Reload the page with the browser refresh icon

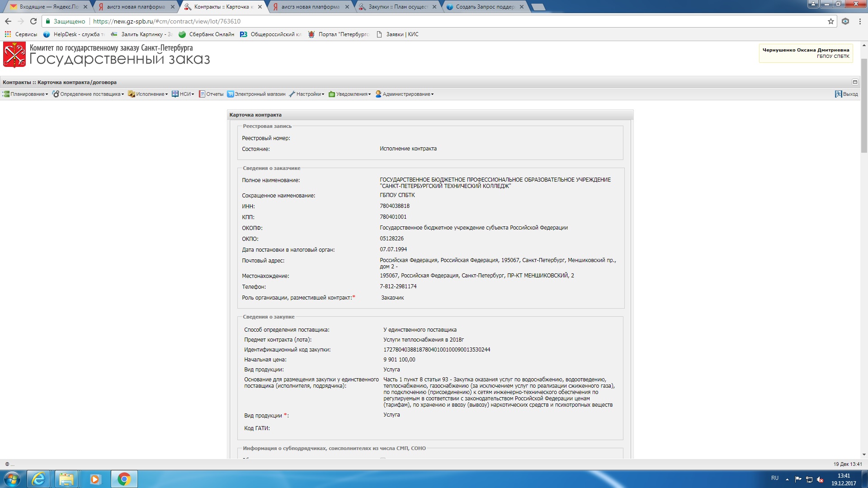33,21
